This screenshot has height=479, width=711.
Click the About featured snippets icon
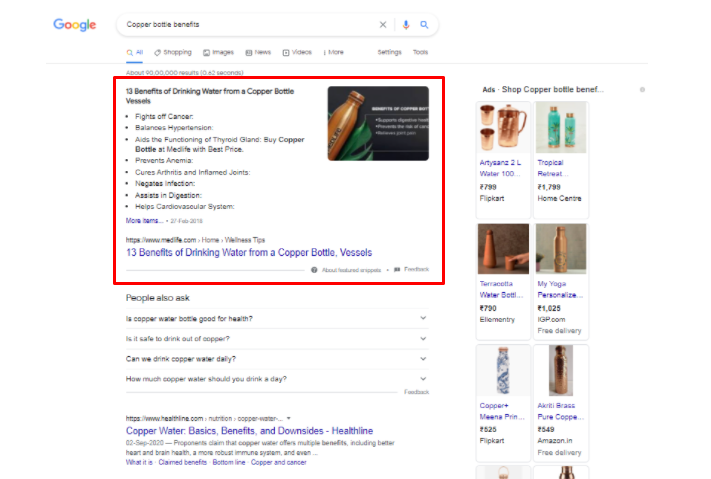[314, 269]
